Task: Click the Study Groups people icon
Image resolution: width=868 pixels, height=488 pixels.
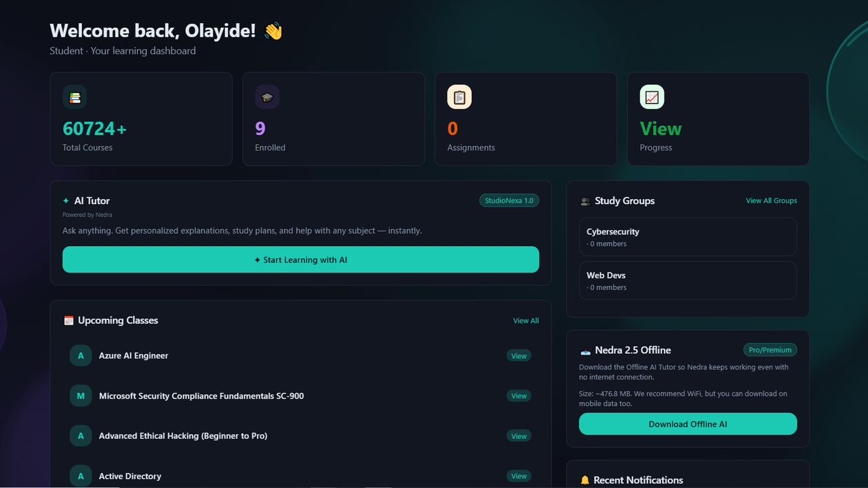Action: tap(585, 201)
